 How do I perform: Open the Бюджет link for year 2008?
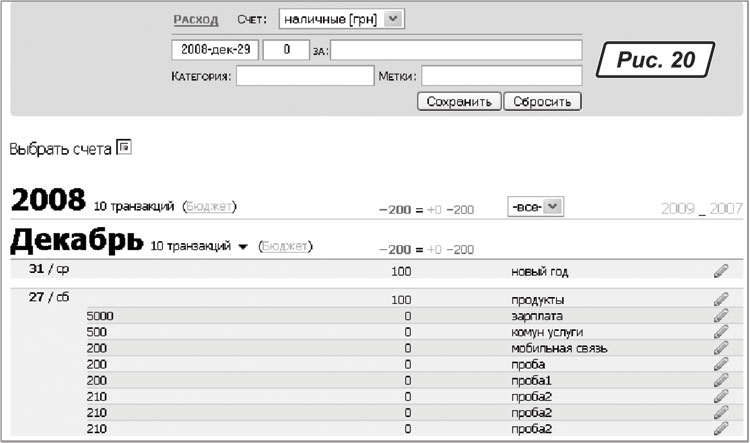pyautogui.click(x=208, y=207)
